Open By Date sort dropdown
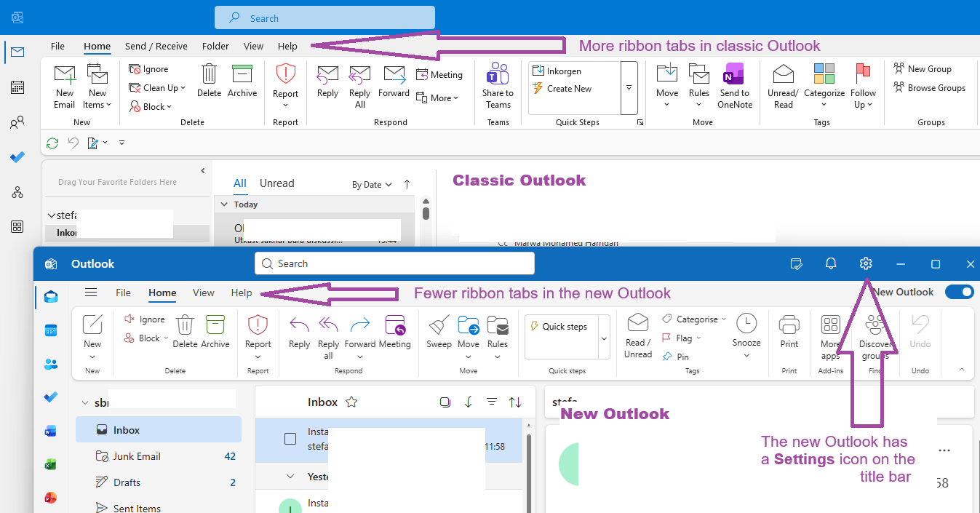Screen dimensions: 980x513 click(372, 185)
